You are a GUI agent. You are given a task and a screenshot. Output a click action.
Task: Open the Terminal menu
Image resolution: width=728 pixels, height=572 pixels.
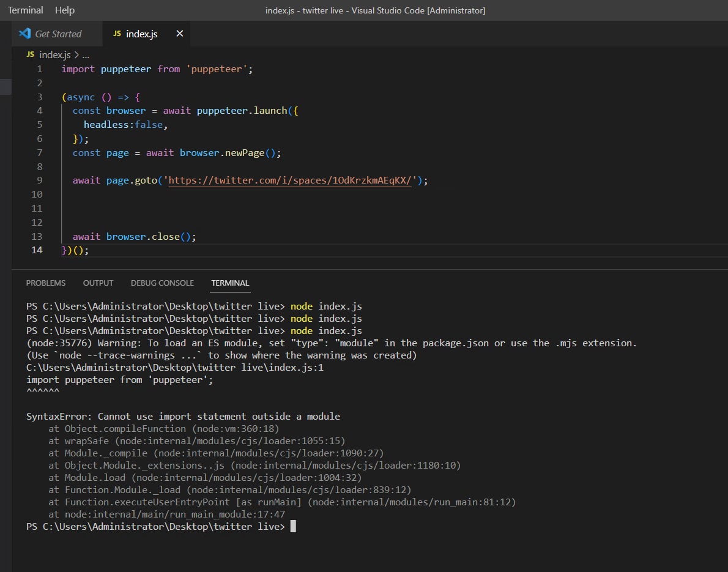pos(26,10)
